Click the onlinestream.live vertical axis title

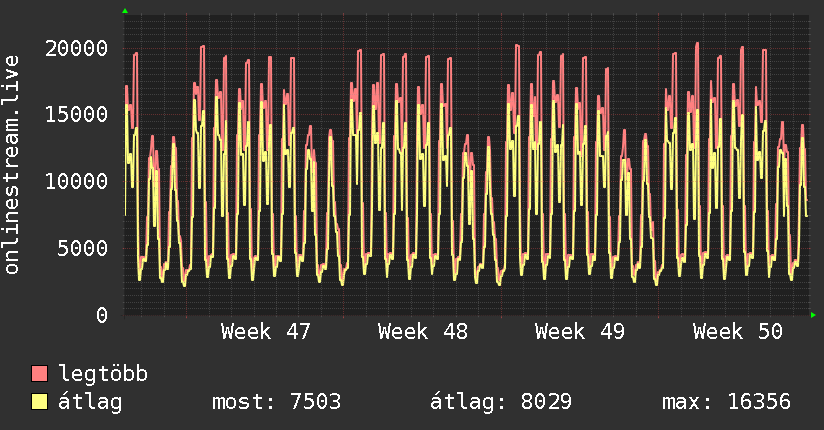[12, 165]
